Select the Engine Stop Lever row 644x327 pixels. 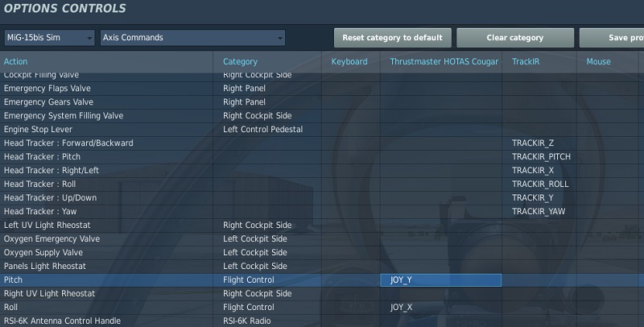(322, 130)
